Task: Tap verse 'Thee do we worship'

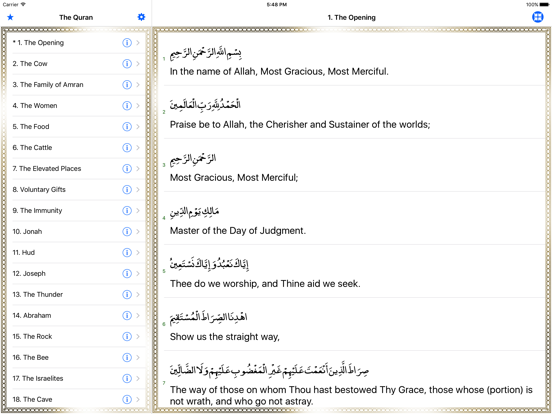Action: (352, 271)
